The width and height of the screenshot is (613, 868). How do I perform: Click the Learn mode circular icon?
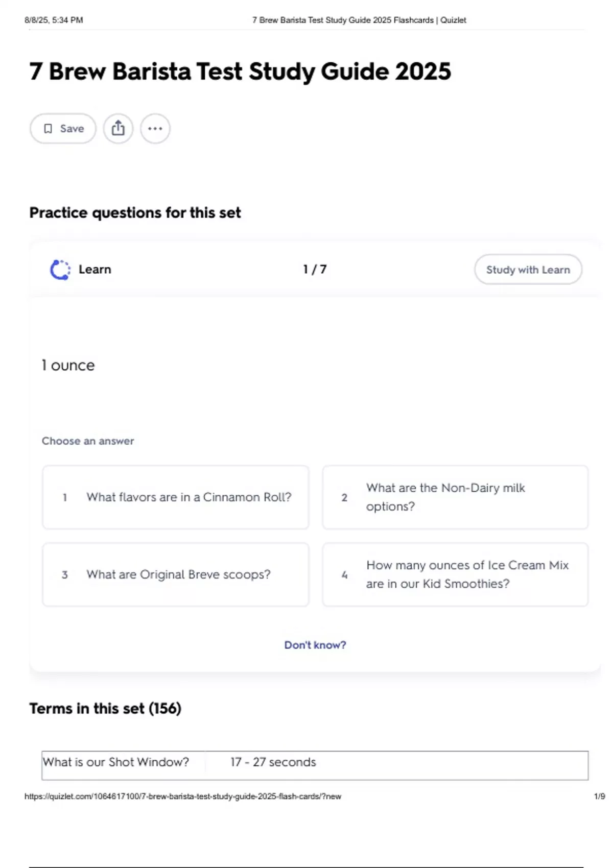(x=60, y=270)
